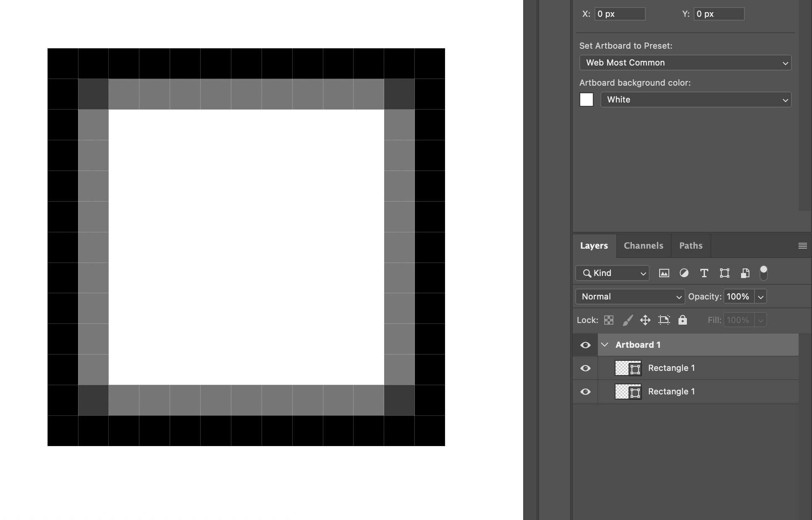The width and height of the screenshot is (812, 520).
Task: Click the prevent artboard auto-nesting icon
Action: click(664, 320)
